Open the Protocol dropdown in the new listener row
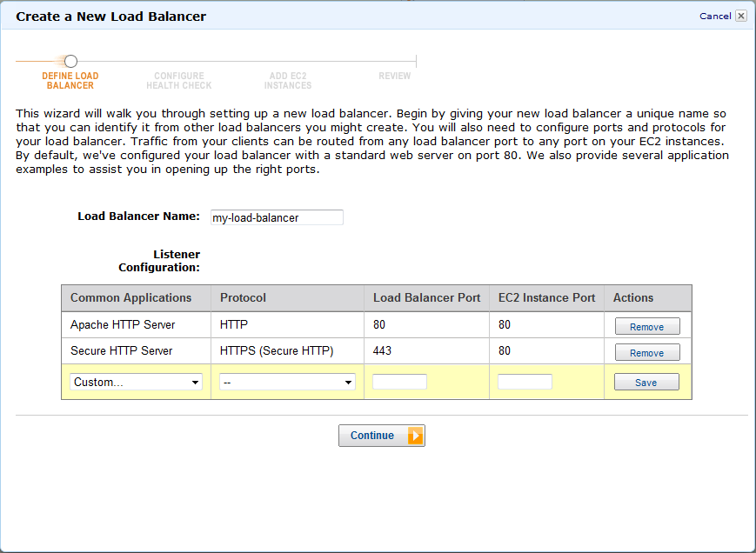The height and width of the screenshot is (553, 756). click(287, 382)
